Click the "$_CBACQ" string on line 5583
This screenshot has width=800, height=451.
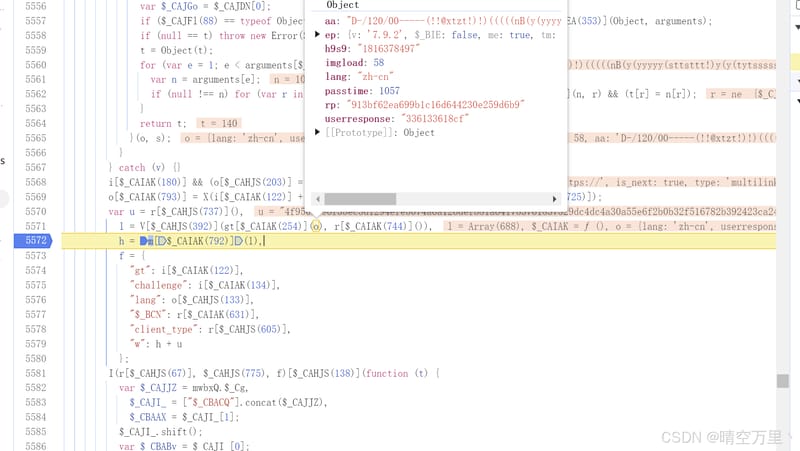point(212,403)
